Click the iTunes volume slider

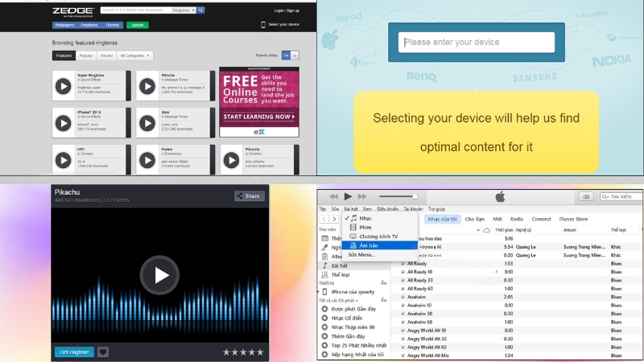click(398, 196)
